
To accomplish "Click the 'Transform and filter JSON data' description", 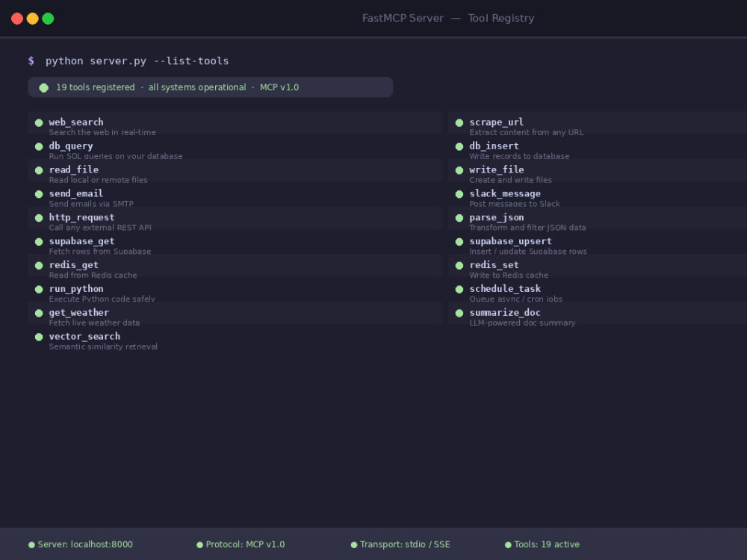I will pos(527,228).
